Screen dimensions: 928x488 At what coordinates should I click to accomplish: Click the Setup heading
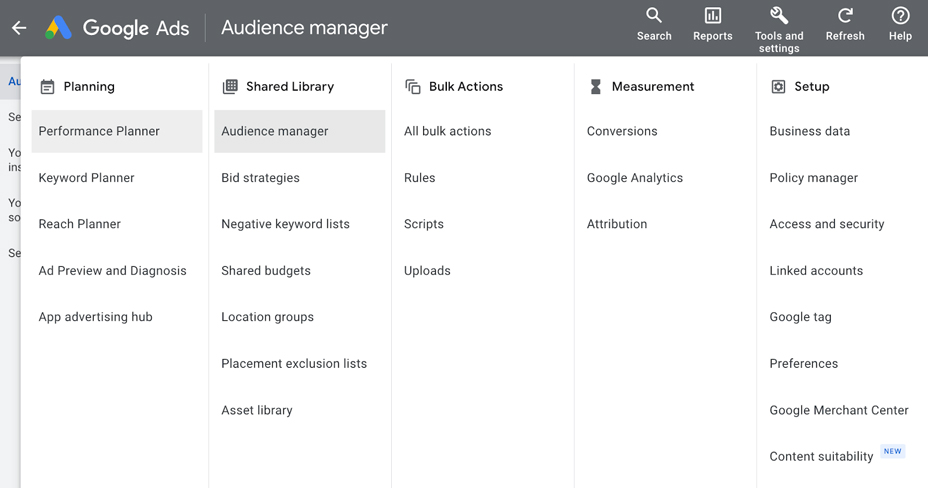click(811, 86)
